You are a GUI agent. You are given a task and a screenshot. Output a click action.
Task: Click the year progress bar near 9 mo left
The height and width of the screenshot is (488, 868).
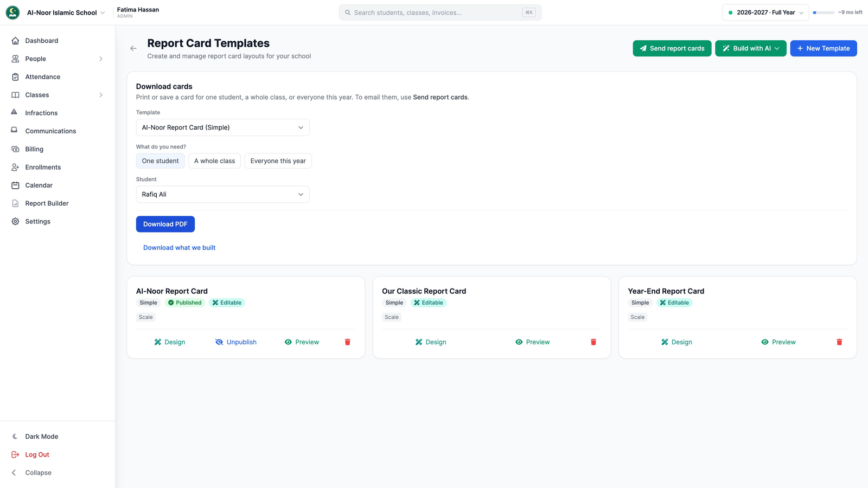824,12
